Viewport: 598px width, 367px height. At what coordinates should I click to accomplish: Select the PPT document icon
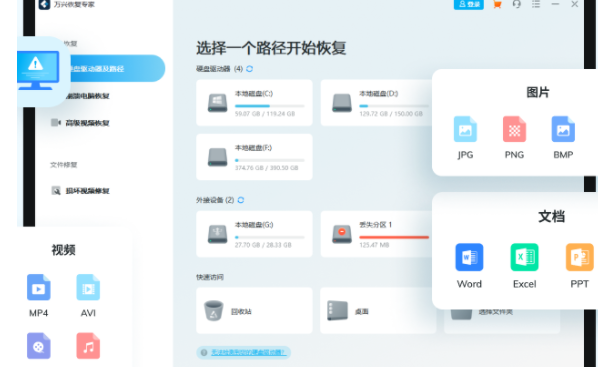point(579,257)
